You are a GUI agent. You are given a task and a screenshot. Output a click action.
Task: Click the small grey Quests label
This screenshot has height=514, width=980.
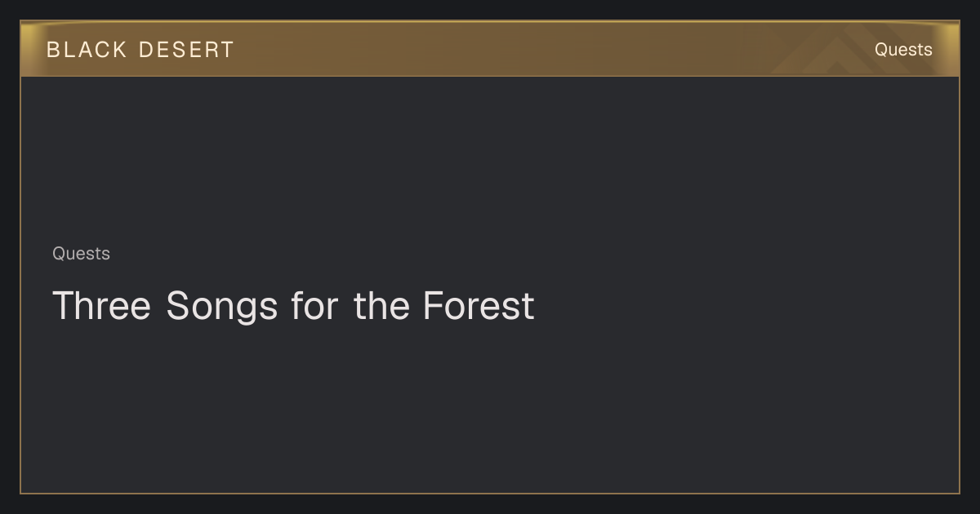coord(81,254)
